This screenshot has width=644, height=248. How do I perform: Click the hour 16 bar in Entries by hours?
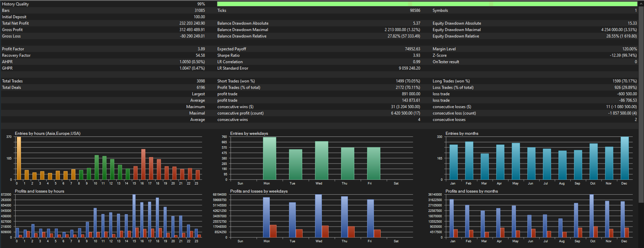click(x=143, y=165)
